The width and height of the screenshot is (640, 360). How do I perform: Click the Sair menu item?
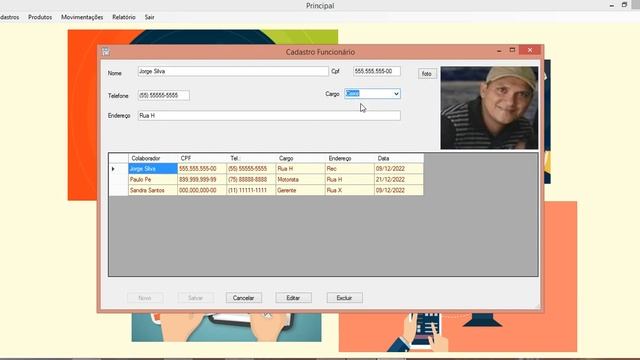pos(149,17)
